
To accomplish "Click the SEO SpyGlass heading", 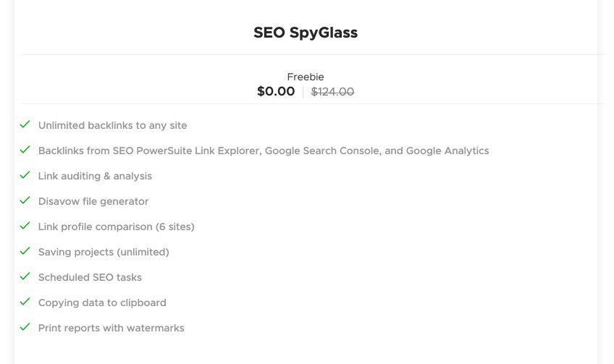I will pyautogui.click(x=306, y=33).
